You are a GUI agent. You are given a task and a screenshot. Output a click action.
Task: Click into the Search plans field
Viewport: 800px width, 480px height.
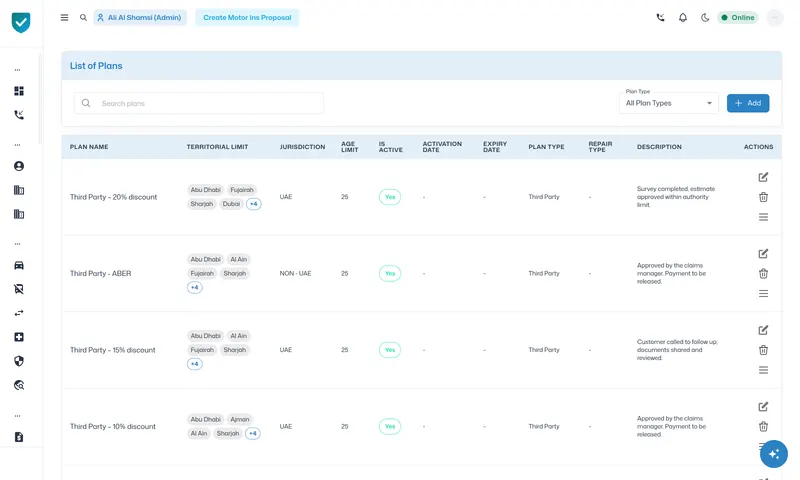199,103
